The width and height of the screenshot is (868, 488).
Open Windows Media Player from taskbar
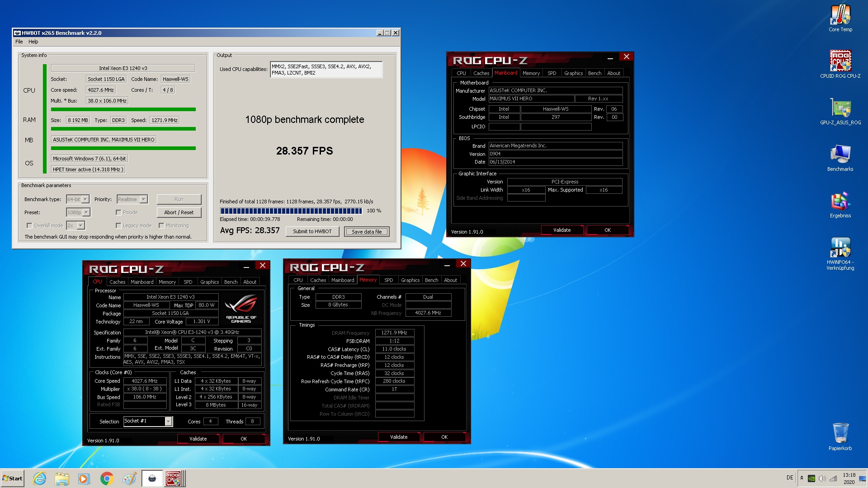[84, 478]
